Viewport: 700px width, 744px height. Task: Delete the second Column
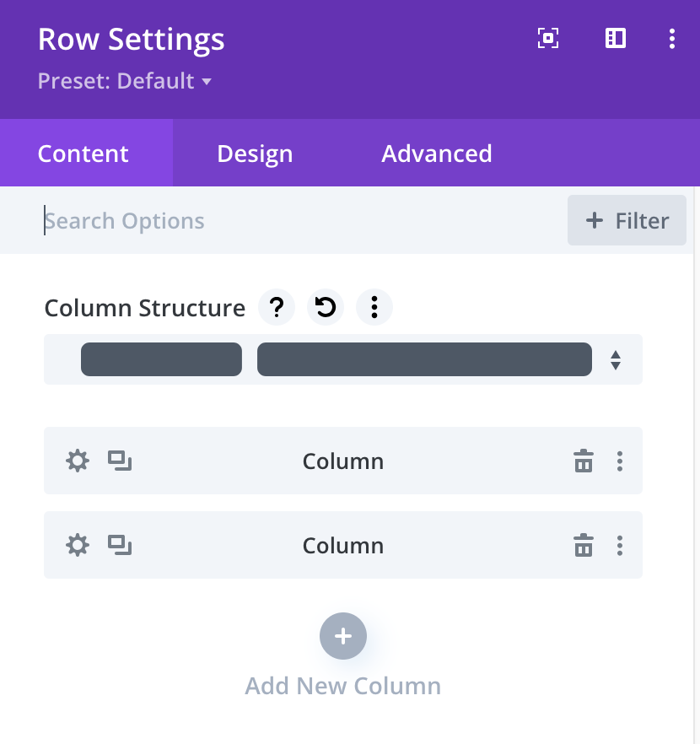584,546
